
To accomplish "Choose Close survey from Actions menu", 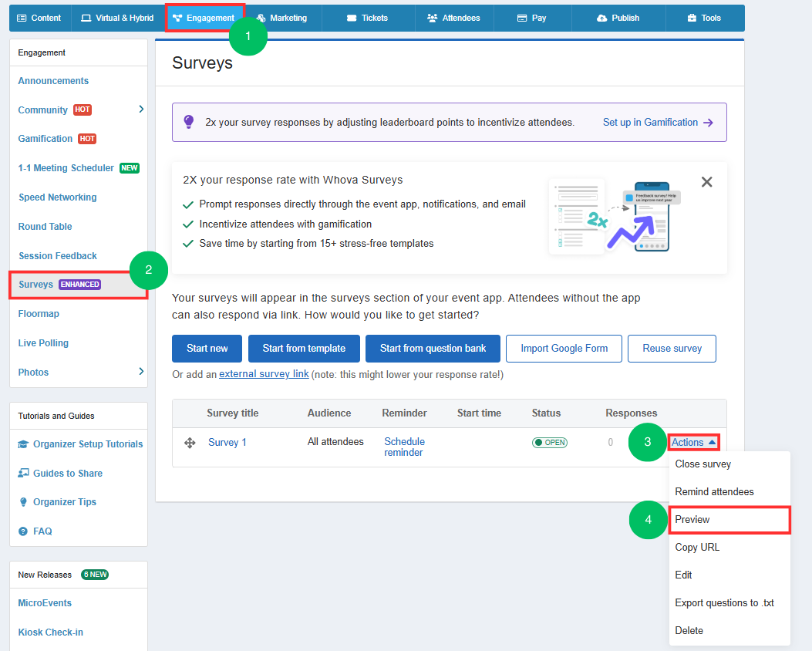I will (x=702, y=464).
